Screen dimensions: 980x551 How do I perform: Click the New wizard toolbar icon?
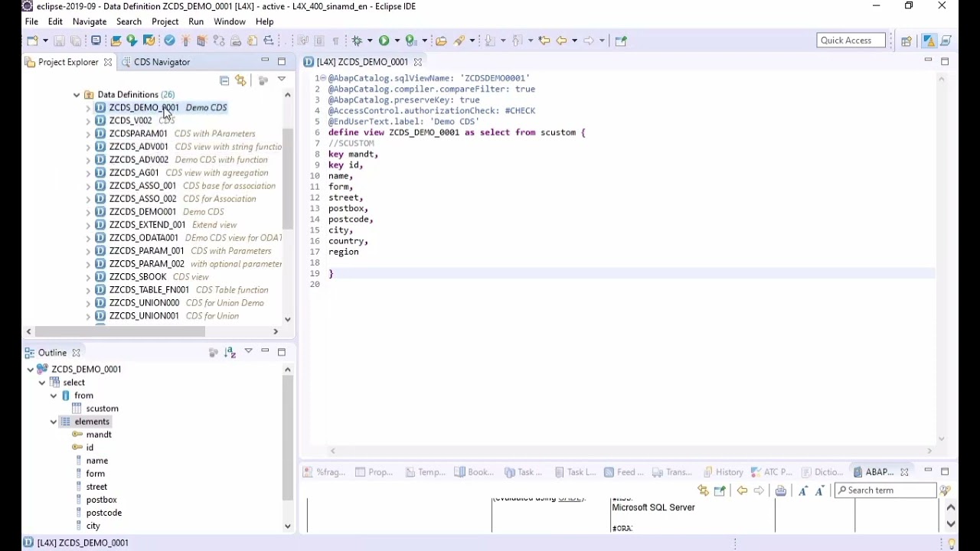coord(33,41)
